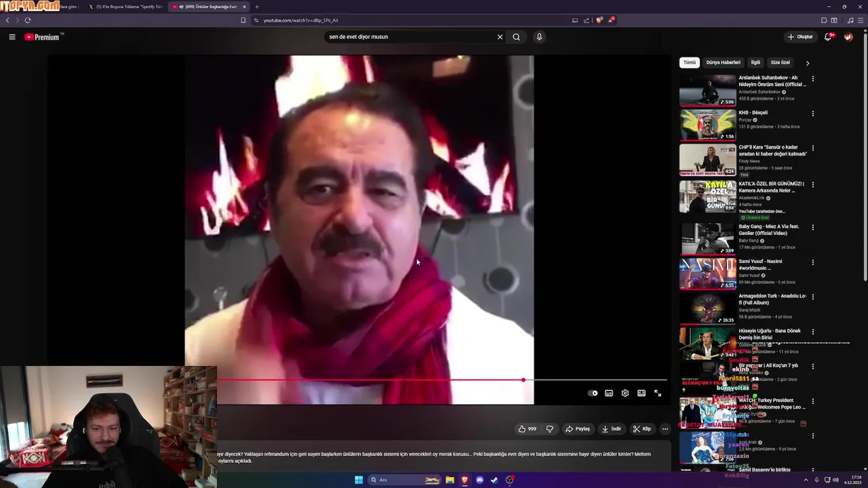The width and height of the screenshot is (868, 488).
Task: Open Steam from the taskbar
Action: click(495, 480)
